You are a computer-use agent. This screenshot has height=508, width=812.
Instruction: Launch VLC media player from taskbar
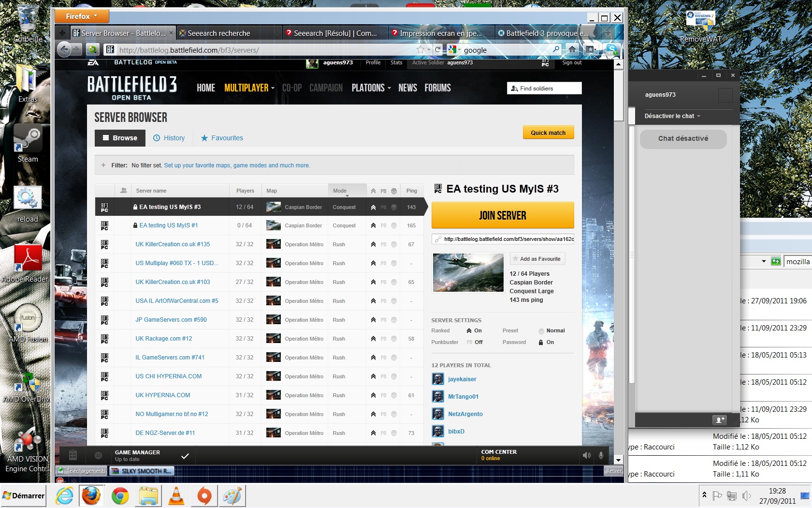click(176, 496)
